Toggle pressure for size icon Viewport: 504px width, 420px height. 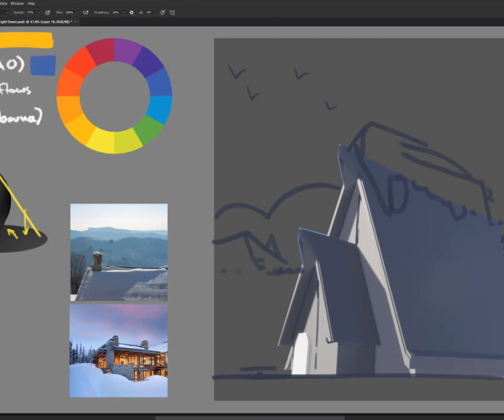162,13
